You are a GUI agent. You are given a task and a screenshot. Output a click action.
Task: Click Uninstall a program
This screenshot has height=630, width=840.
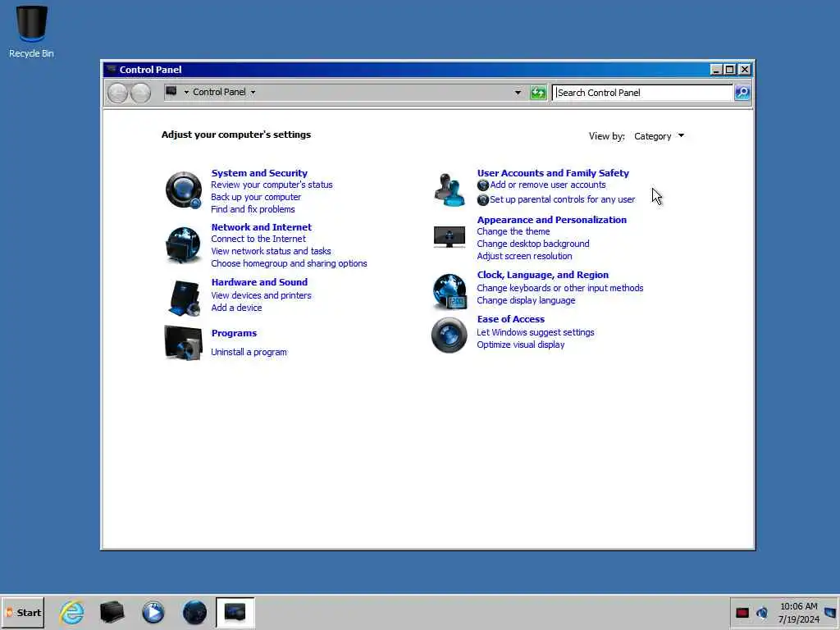point(249,352)
